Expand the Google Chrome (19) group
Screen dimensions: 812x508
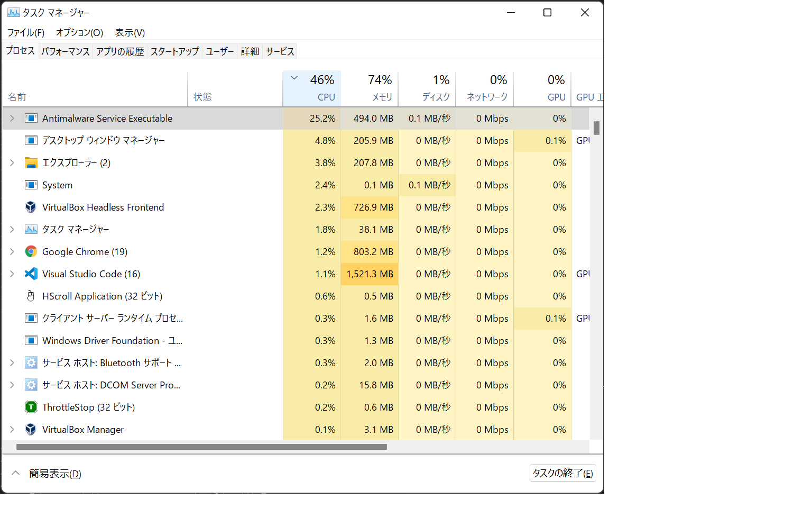(12, 252)
